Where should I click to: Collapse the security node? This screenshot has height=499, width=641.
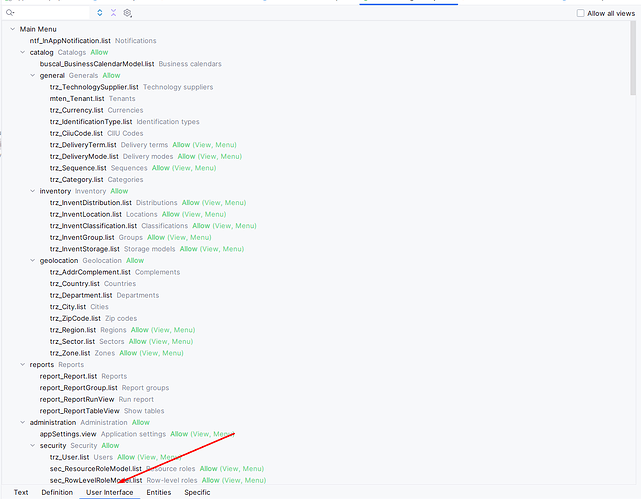point(32,445)
